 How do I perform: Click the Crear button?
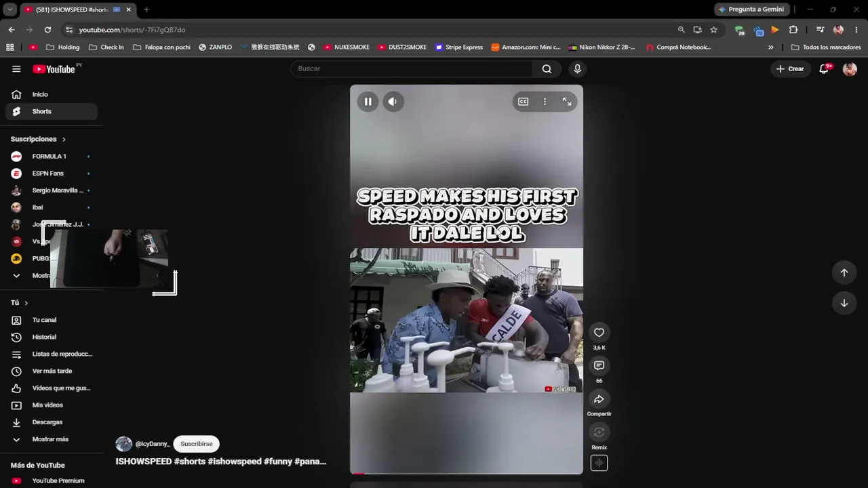pos(790,68)
